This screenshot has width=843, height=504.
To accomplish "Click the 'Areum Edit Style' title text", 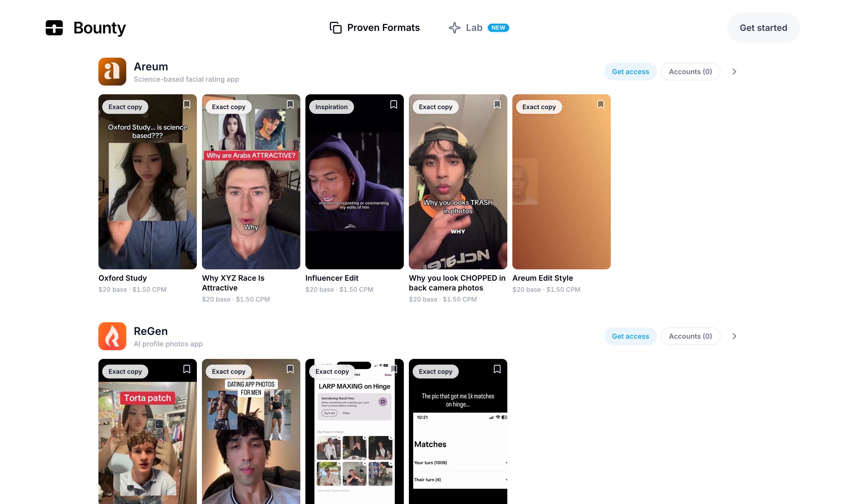I will [543, 278].
